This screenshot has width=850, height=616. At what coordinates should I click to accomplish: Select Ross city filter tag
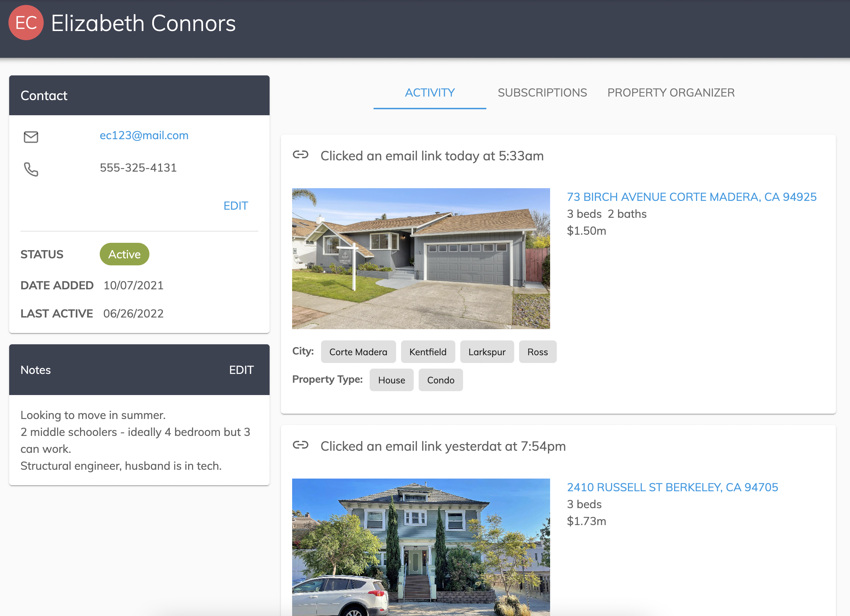pos(538,352)
